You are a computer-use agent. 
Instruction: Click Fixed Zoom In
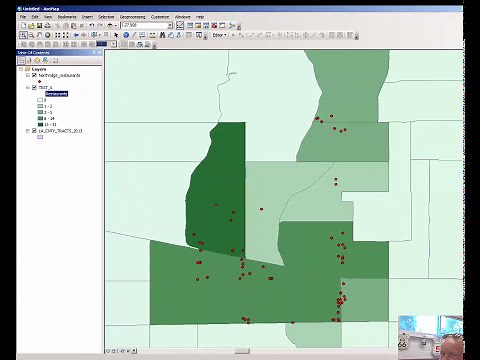[x=58, y=35]
